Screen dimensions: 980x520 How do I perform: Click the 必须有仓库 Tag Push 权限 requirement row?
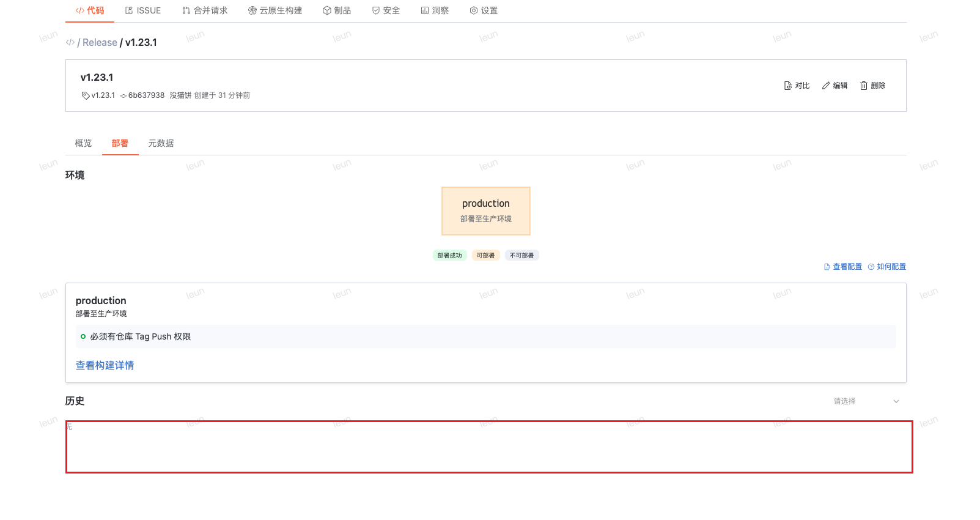click(x=486, y=336)
